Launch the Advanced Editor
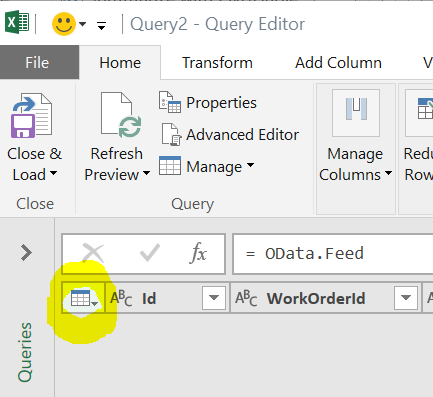The width and height of the screenshot is (433, 397). pos(229,135)
